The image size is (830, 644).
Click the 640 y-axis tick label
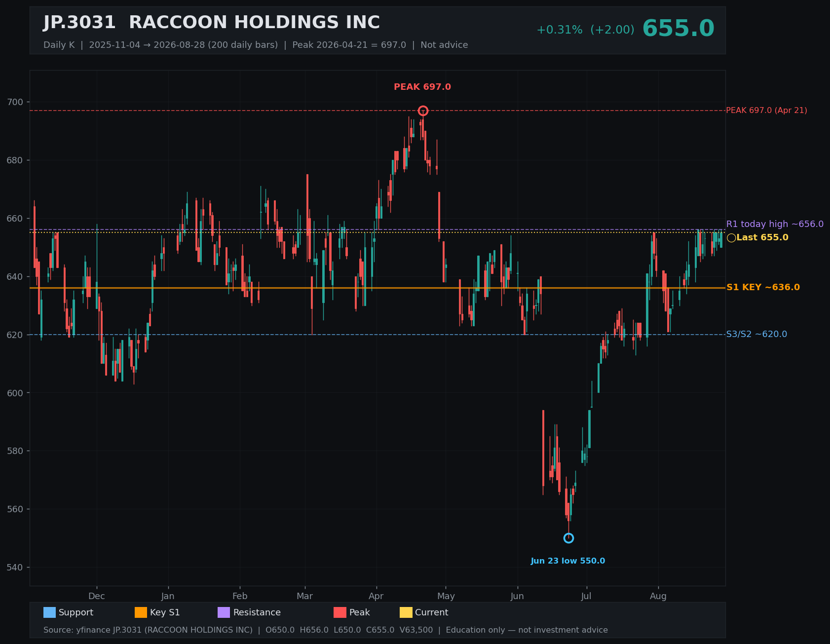tap(15, 277)
